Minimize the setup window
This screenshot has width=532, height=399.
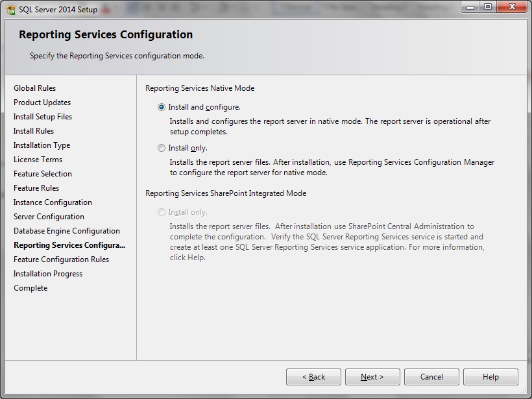(x=470, y=6)
